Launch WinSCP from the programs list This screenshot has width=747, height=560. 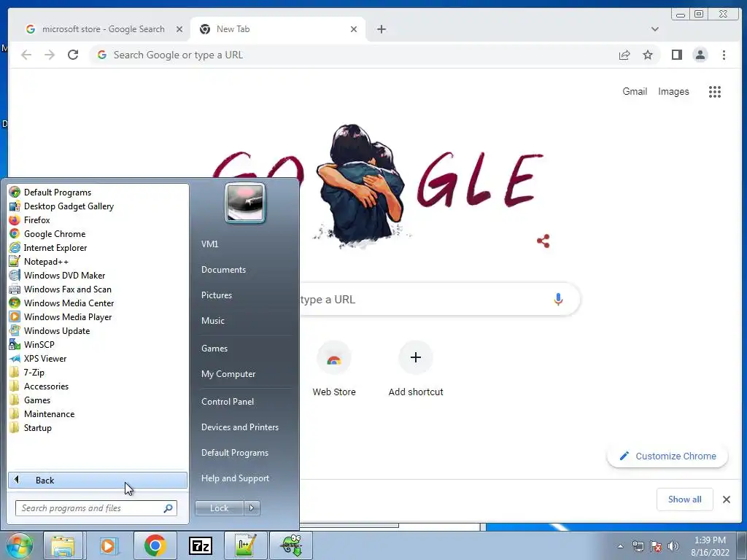click(32, 344)
